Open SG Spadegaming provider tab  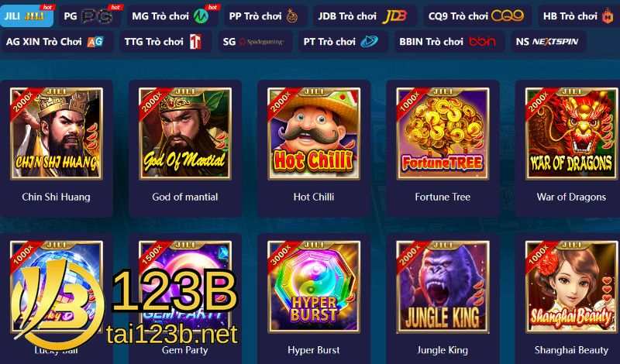pos(255,42)
